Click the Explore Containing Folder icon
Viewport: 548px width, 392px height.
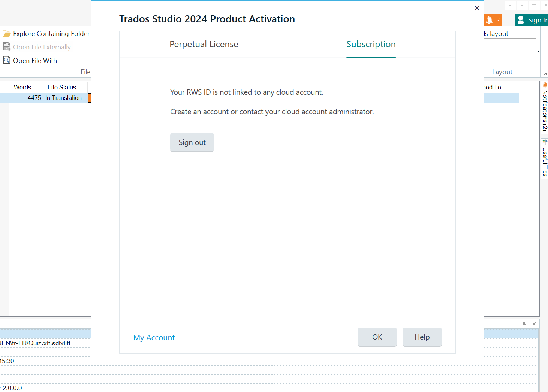click(7, 34)
